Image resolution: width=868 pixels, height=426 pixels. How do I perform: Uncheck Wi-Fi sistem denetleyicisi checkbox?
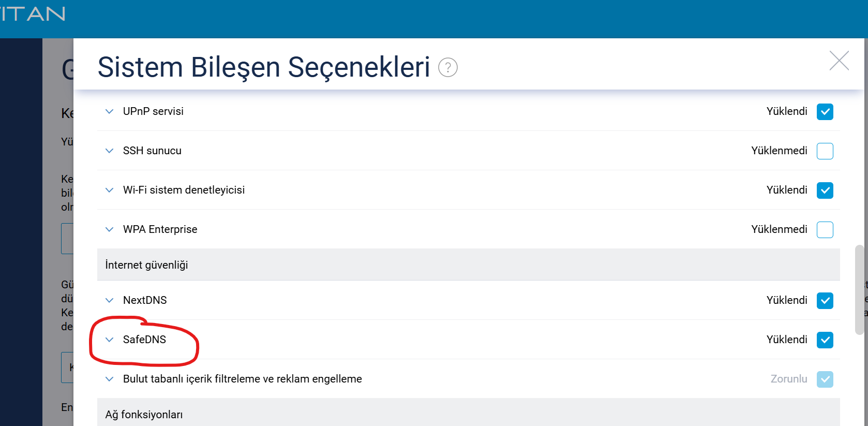tap(825, 190)
